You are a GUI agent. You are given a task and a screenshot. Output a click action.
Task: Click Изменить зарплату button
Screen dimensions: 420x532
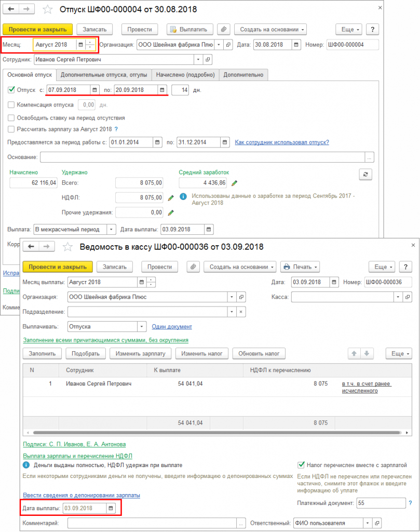coord(140,353)
